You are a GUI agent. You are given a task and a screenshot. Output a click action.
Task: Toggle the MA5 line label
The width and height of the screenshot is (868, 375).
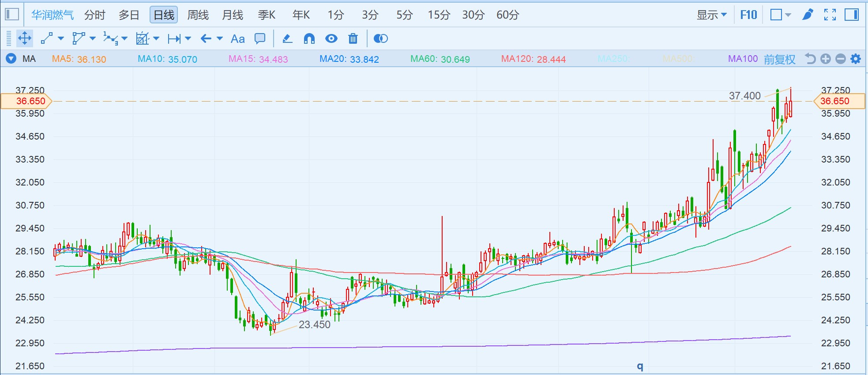79,59
